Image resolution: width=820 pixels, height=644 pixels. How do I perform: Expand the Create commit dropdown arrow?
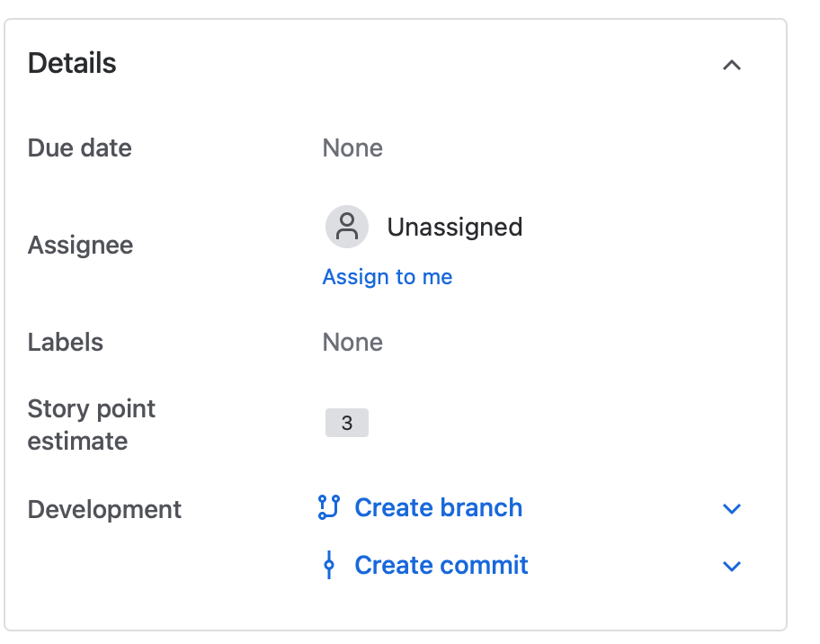(732, 567)
